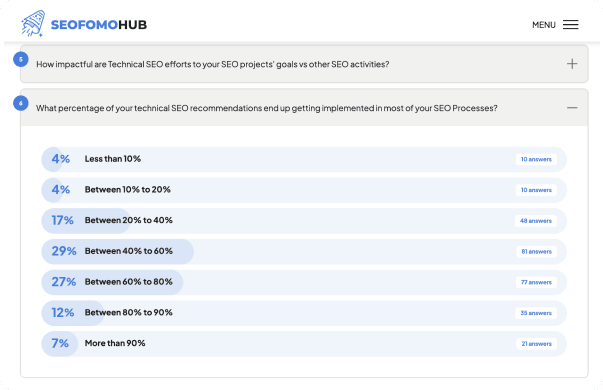Screen dimensions: 603x390
Task: Open the hamburger menu icon
Action: point(570,25)
